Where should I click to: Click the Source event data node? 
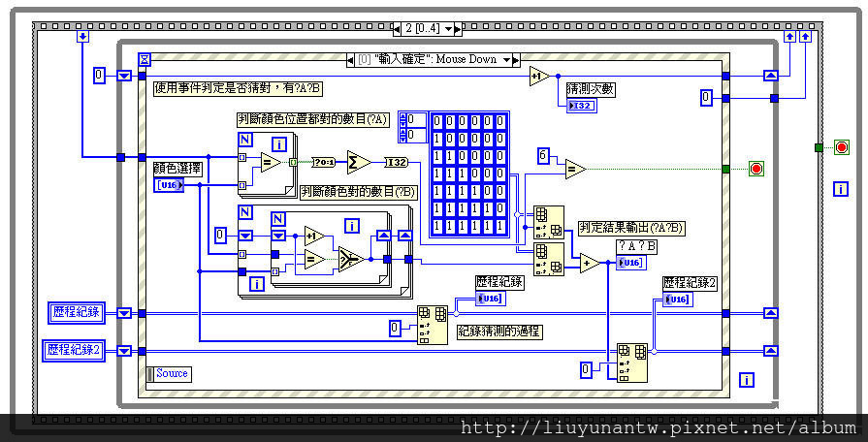click(169, 374)
